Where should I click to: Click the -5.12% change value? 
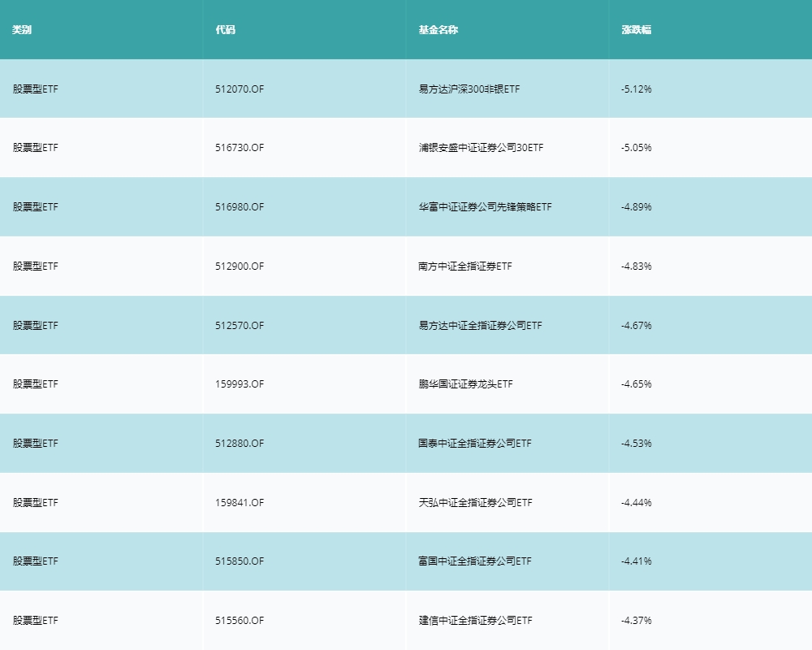(637, 89)
